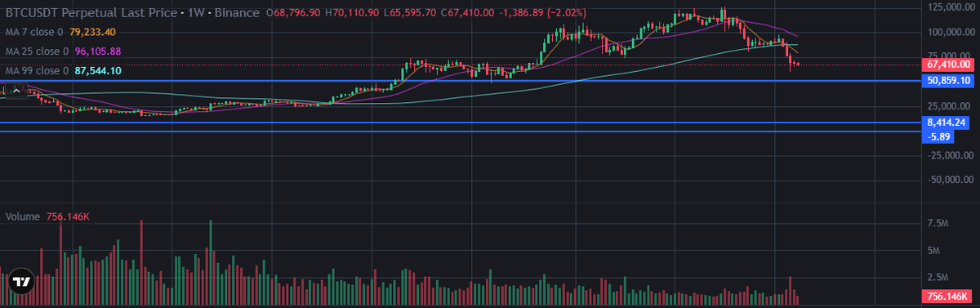Click the high price H70,110.90
Viewport: 980px width, 308px height.
tap(352, 13)
